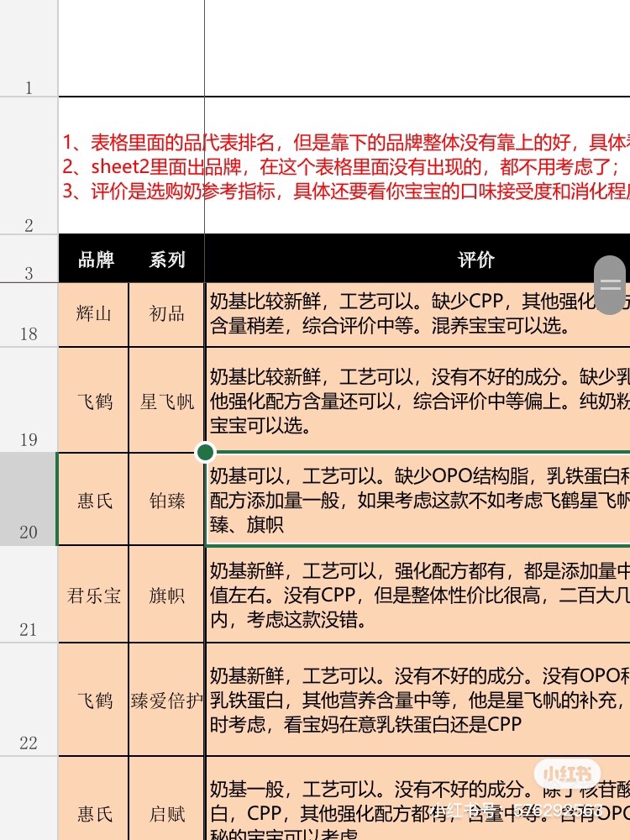
Task: Select the 辉山 brand cell
Action: (93, 314)
